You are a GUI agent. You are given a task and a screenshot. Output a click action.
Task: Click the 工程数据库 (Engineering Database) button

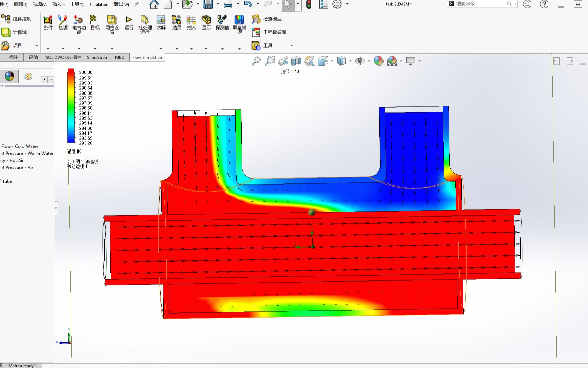click(x=270, y=32)
